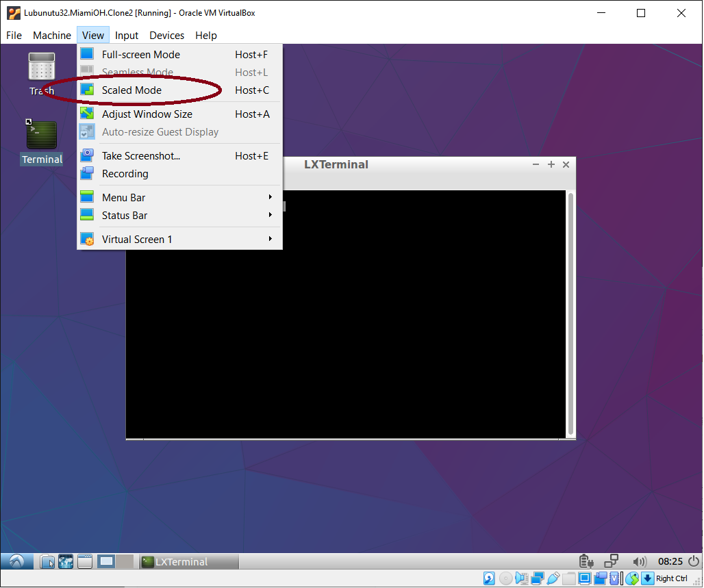Open the Devices menu
The width and height of the screenshot is (704, 588).
click(167, 36)
